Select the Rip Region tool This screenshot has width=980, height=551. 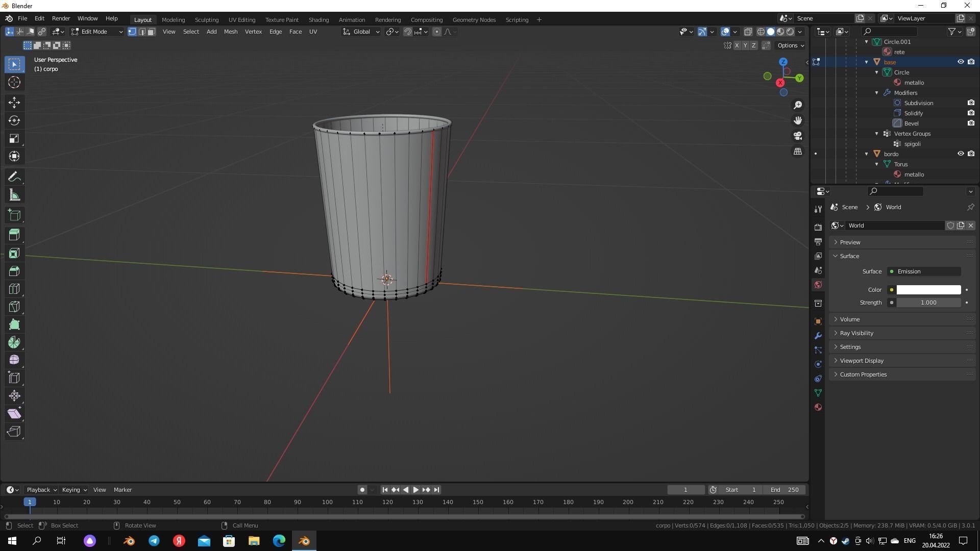[14, 432]
